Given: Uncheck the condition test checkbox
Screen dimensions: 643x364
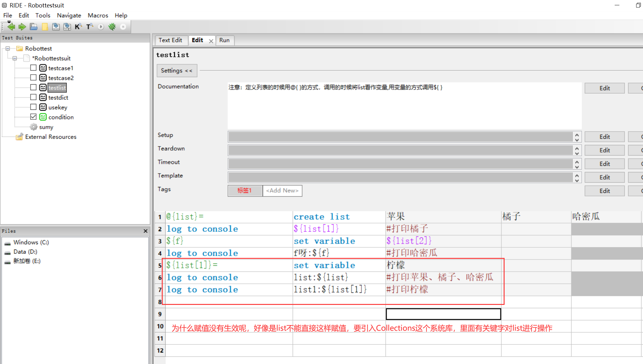Looking at the screenshot, I should point(33,117).
